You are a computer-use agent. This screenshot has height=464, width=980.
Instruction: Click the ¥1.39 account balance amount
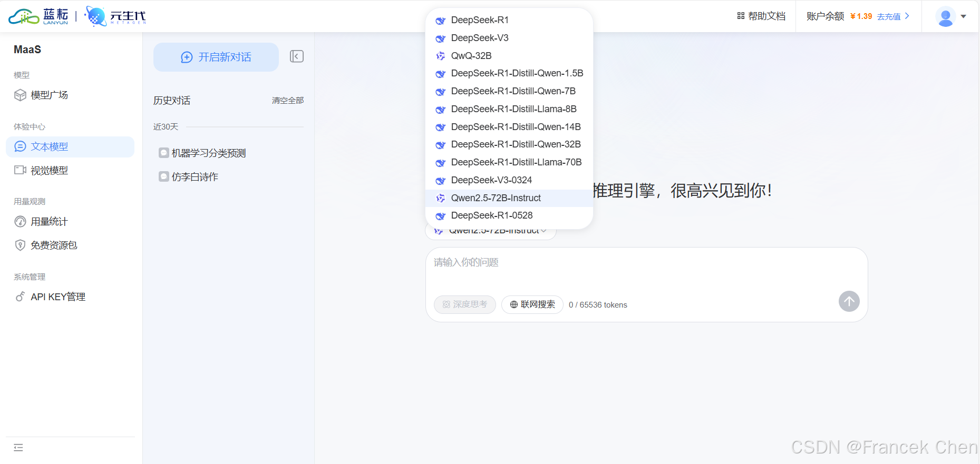861,16
